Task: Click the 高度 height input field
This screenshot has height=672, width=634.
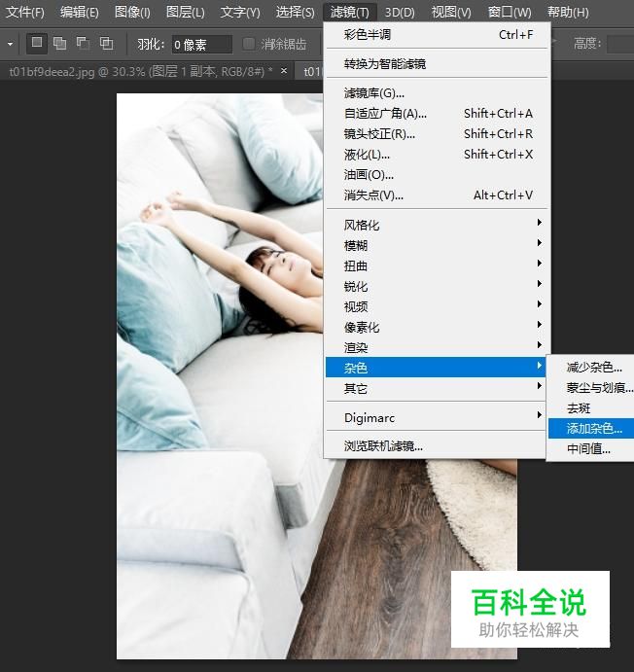Action: [620, 44]
